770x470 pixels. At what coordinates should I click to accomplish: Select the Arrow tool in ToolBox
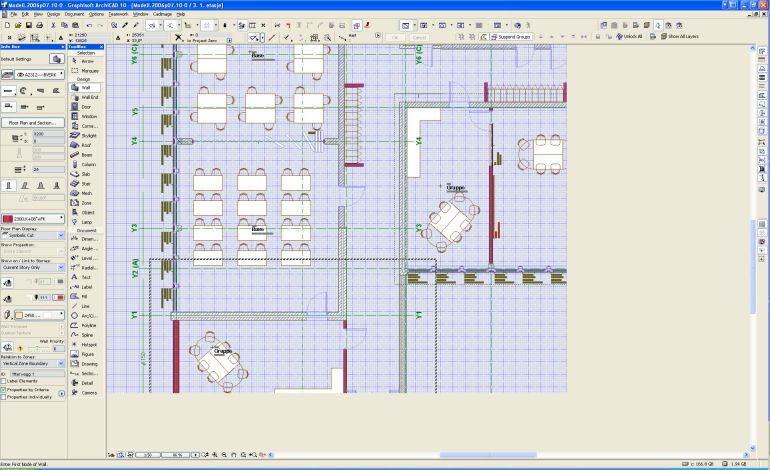(86, 61)
